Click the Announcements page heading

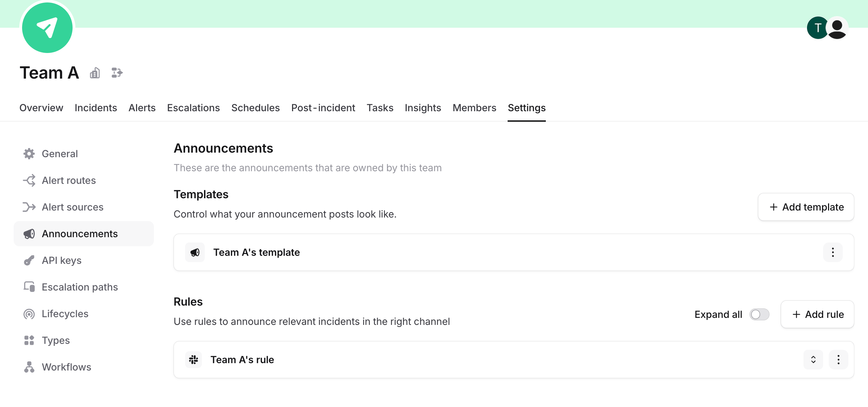[223, 148]
